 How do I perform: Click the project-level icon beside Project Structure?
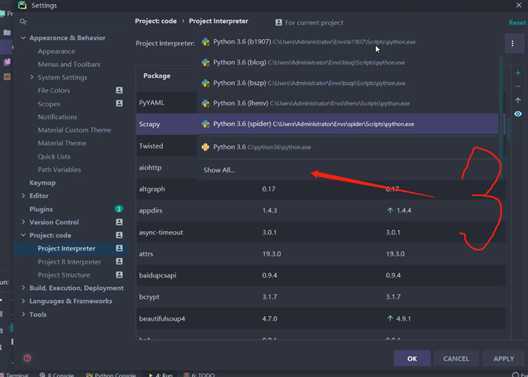119,275
